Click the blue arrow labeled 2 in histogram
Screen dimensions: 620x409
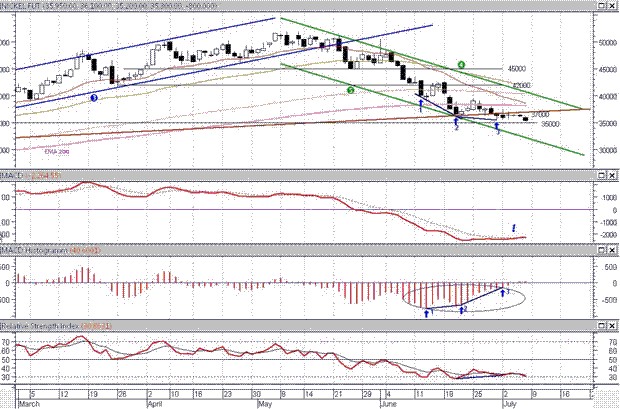[x=459, y=310]
